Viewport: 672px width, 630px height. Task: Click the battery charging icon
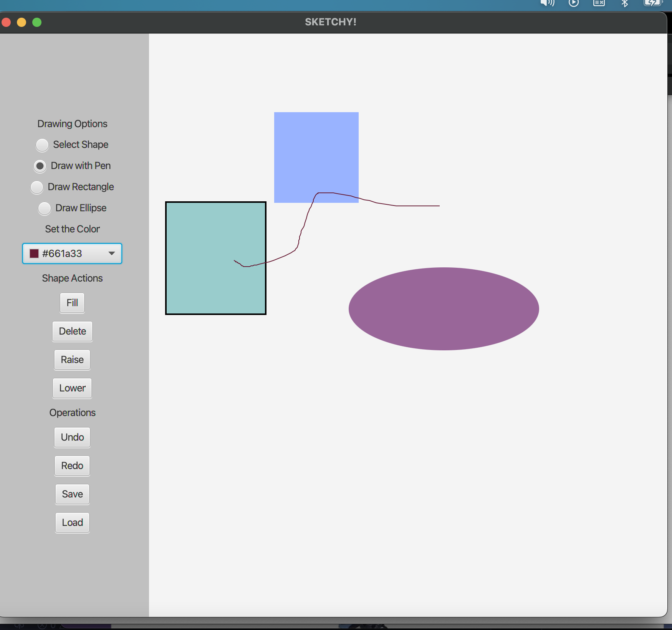point(652,3)
